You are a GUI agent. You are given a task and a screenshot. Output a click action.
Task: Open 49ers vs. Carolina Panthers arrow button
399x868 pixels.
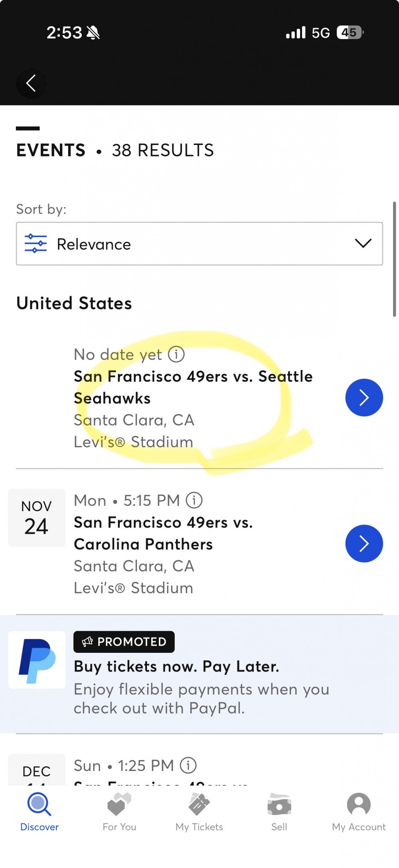(364, 543)
